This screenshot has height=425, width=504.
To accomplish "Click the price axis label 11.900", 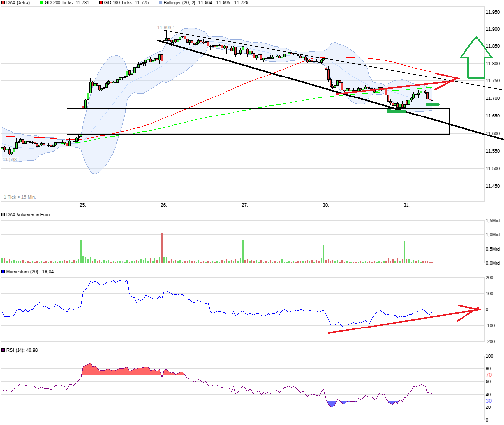I will 493,29.
